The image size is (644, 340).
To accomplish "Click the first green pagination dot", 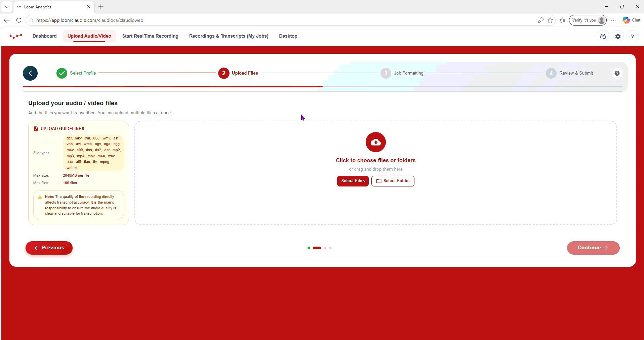I will click(309, 248).
